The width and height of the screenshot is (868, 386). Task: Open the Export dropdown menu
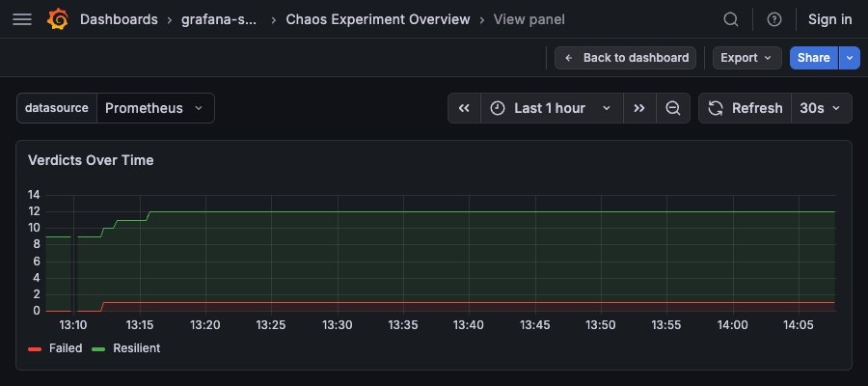746,58
